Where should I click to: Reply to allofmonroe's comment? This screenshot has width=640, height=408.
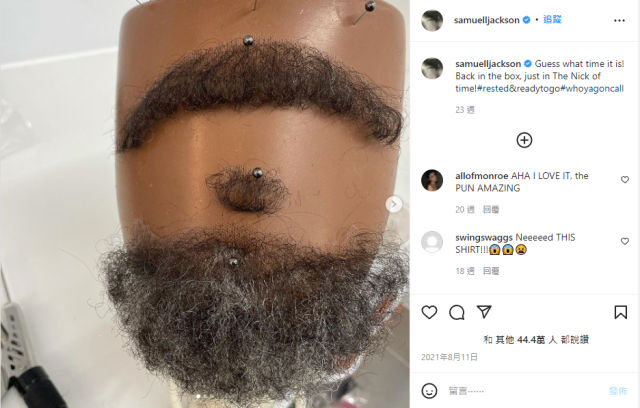491,209
